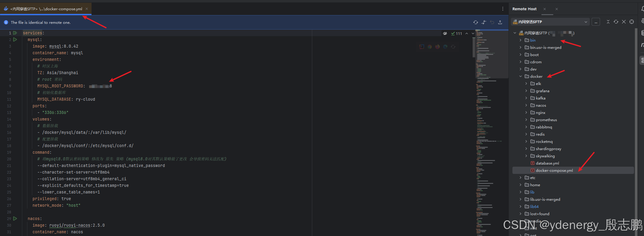
Task: Select the Remote Host panel tab
Action: 524,9
